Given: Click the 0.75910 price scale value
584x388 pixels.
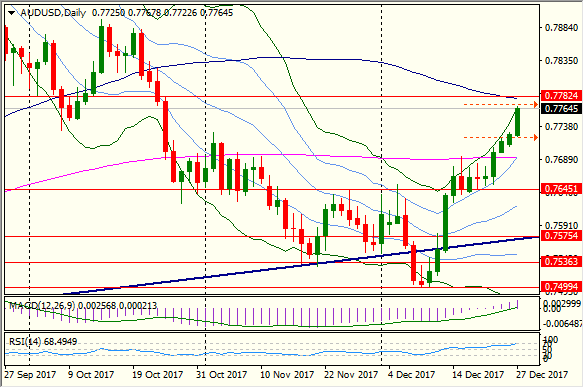Looking at the screenshot, I should (561, 225).
